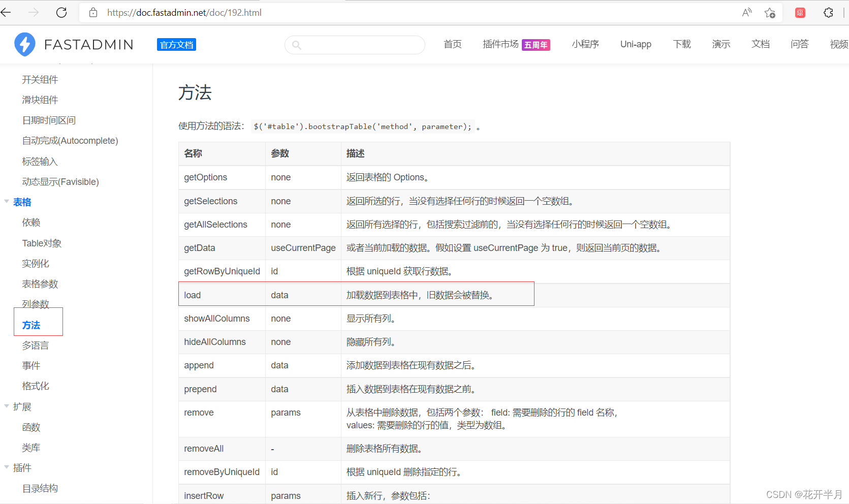Select 目录结构 under 插件
This screenshot has width=849, height=504.
click(40, 488)
